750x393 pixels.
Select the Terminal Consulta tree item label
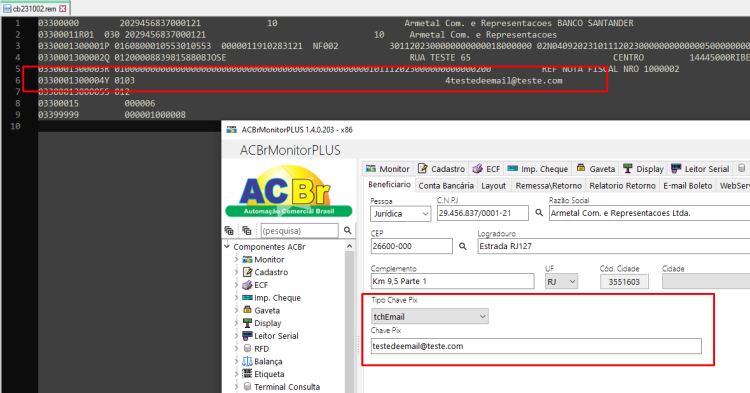(x=287, y=387)
